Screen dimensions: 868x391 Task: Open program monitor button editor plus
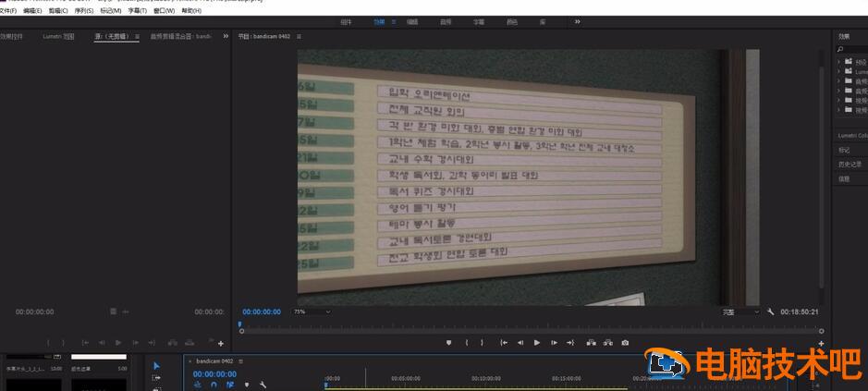[x=821, y=343]
